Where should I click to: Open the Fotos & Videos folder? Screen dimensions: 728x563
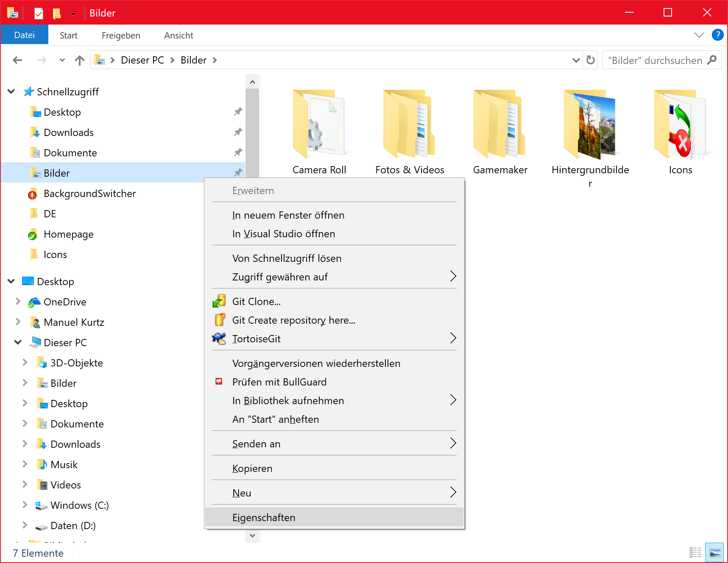tap(410, 125)
